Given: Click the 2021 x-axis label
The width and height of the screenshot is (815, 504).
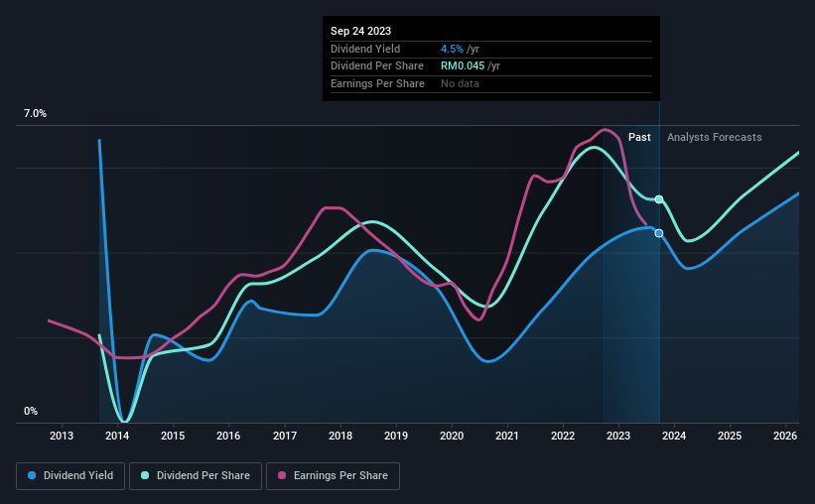Looking at the screenshot, I should (507, 436).
